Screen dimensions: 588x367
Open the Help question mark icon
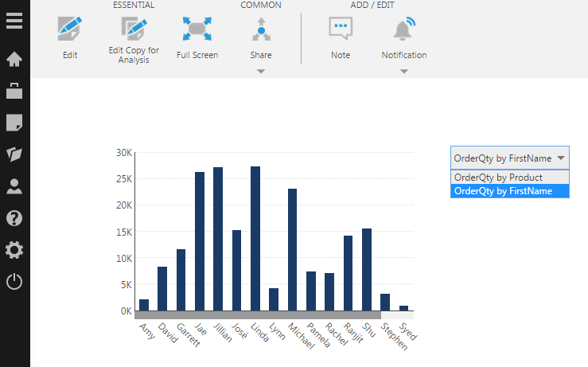[14, 218]
